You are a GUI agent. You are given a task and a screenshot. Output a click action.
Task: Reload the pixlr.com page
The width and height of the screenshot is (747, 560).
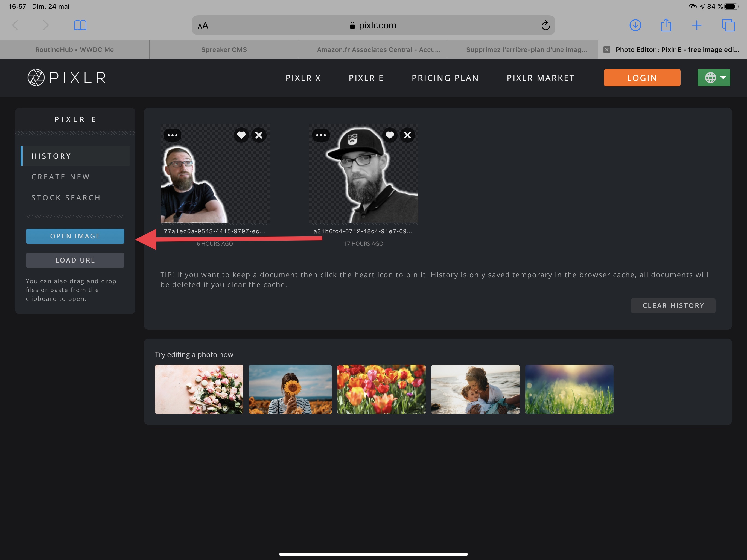(x=545, y=25)
